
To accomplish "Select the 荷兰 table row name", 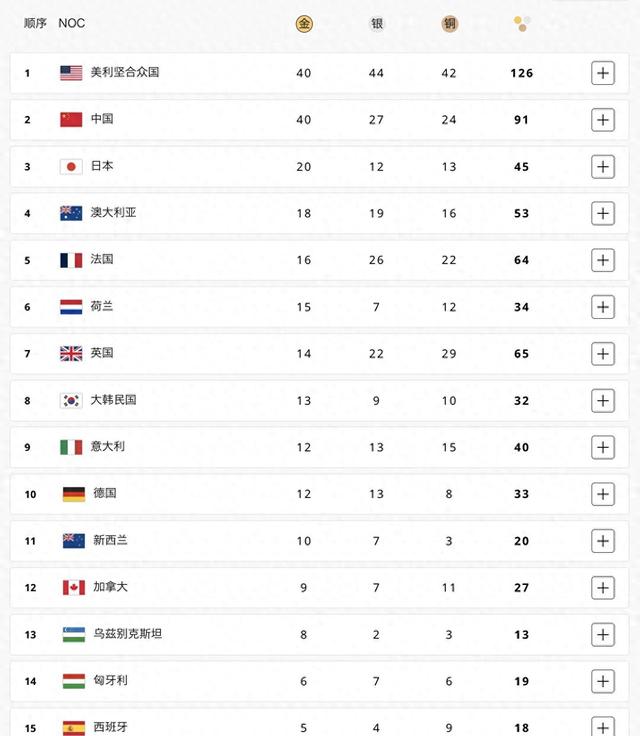I will click(102, 306).
